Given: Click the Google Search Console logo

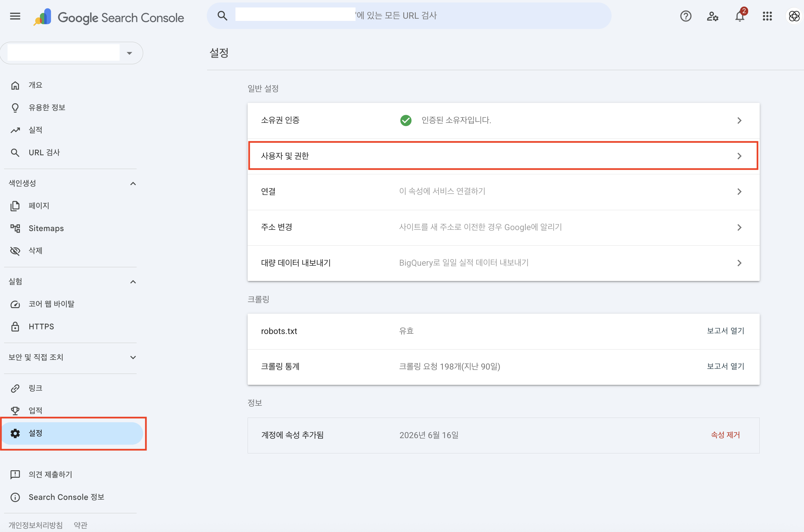Looking at the screenshot, I should [x=109, y=17].
